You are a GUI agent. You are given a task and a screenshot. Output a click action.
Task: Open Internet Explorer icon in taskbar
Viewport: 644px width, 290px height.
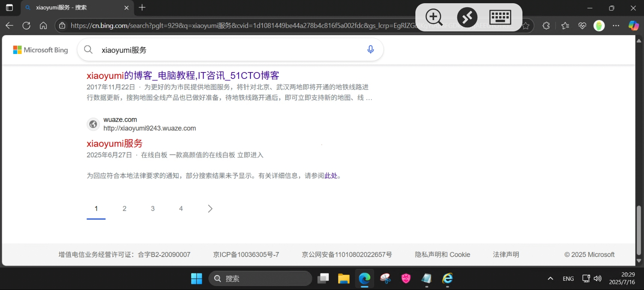pyautogui.click(x=448, y=279)
